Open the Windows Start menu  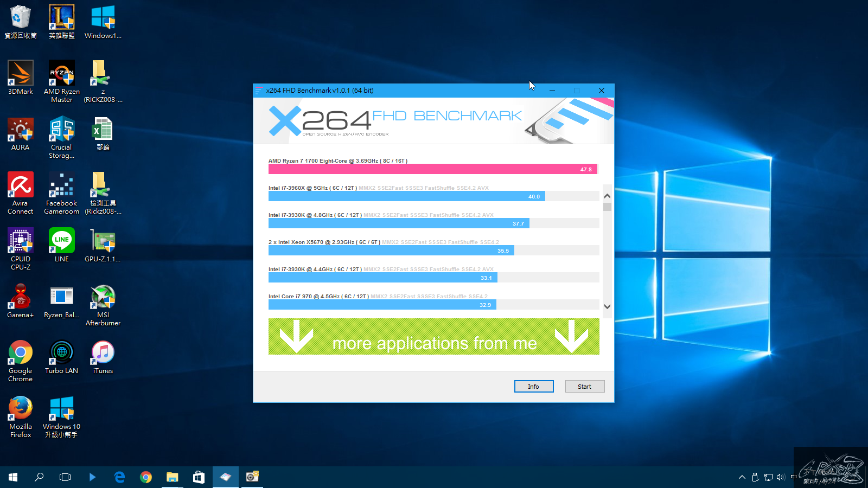click(x=13, y=477)
